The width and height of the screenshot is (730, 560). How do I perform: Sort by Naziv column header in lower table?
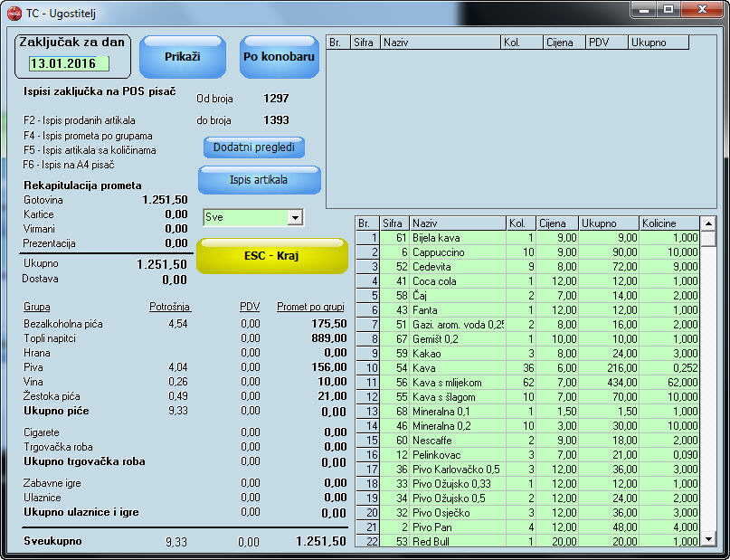click(457, 223)
